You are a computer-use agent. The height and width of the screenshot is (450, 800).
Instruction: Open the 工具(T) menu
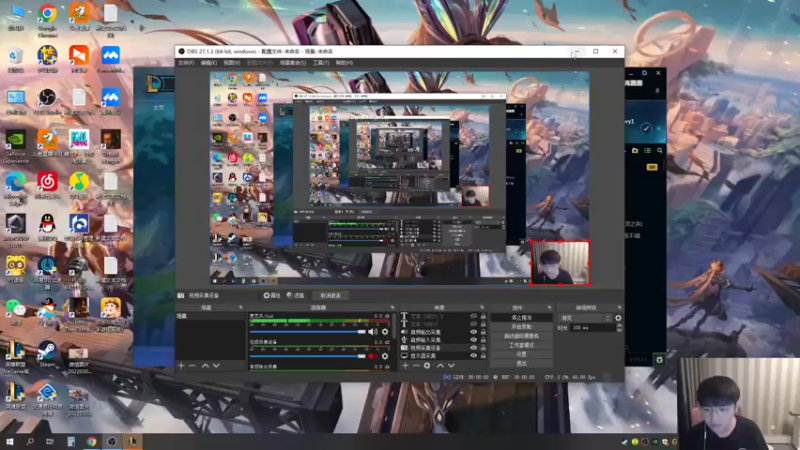[321, 63]
